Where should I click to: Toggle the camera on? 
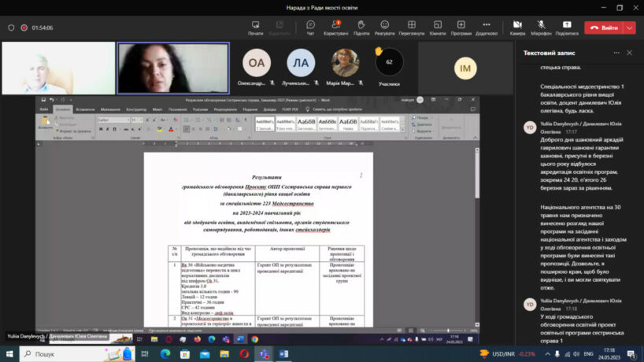pyautogui.click(x=516, y=28)
